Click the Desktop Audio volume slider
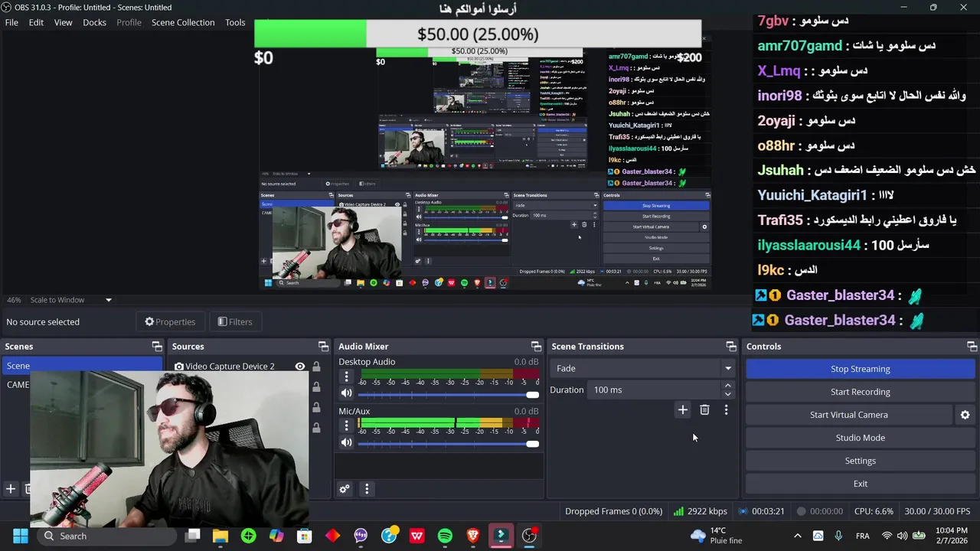Viewport: 980px width, 551px height. tap(448, 394)
